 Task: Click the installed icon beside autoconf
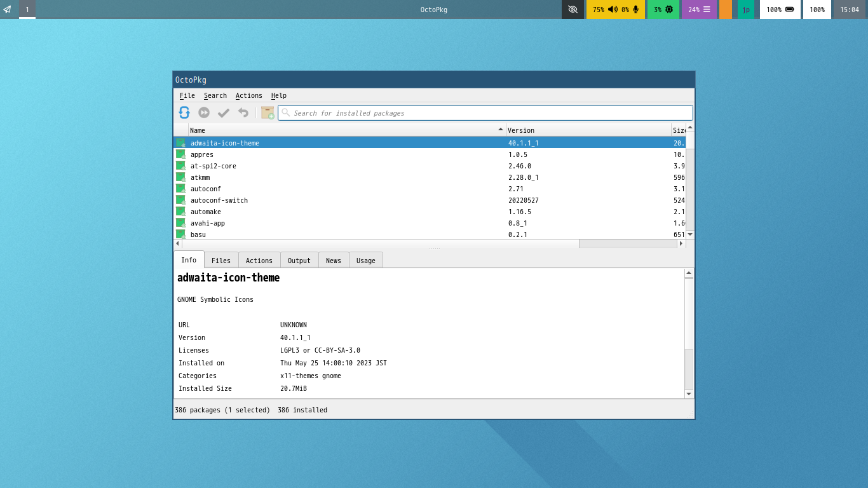coord(180,189)
